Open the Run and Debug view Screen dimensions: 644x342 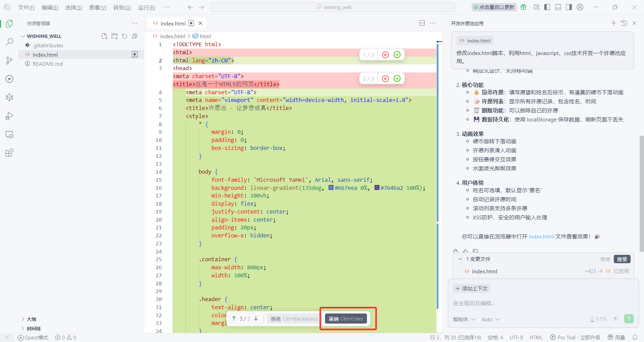tap(9, 116)
